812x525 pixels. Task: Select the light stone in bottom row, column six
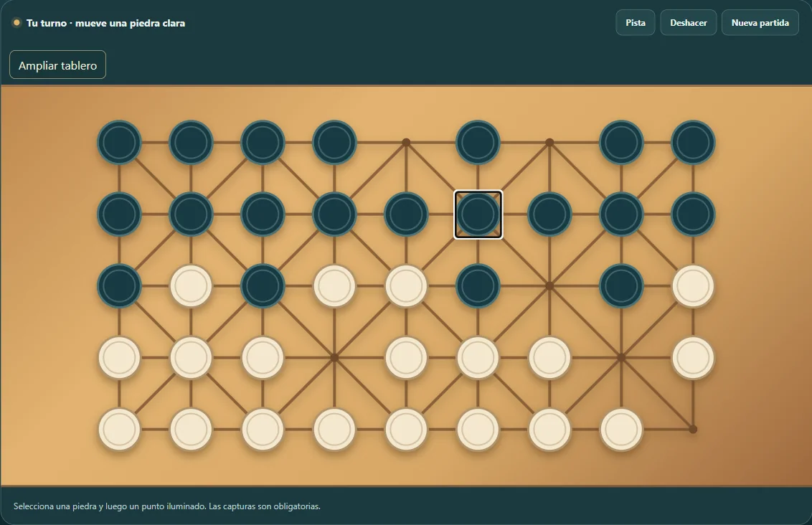point(478,429)
